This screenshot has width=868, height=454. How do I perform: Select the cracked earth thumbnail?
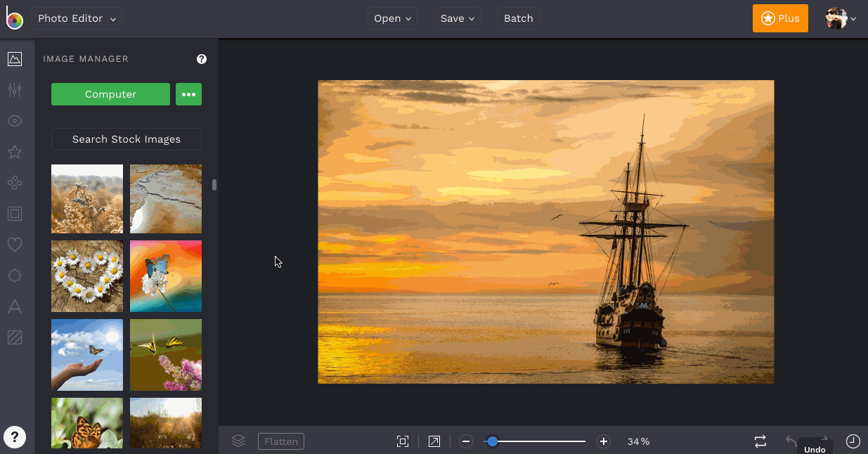point(166,199)
